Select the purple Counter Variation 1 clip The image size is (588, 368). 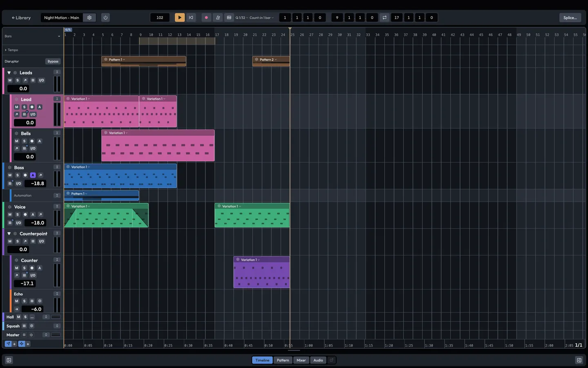click(262, 272)
